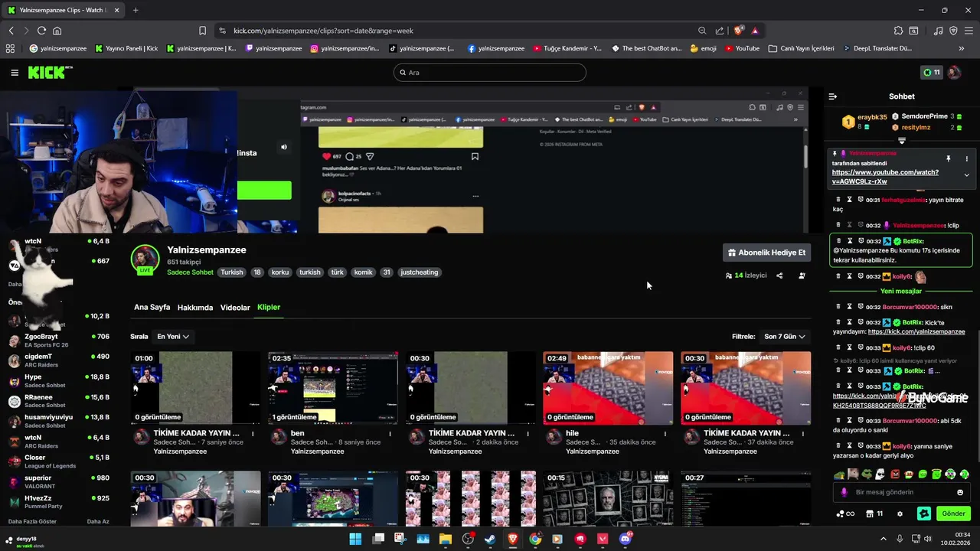Open options for clip 'ben'
The height and width of the screenshot is (551, 980).
click(390, 434)
